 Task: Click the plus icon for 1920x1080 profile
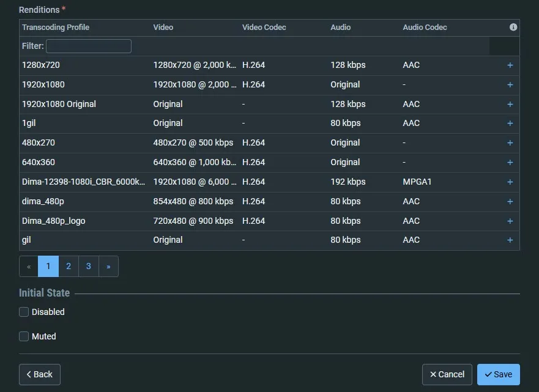tap(510, 85)
